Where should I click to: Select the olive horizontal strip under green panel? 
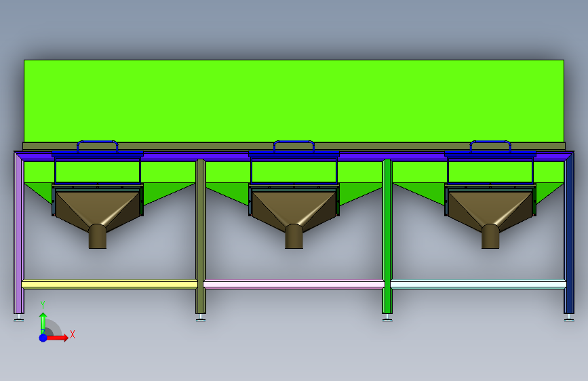[294, 146]
